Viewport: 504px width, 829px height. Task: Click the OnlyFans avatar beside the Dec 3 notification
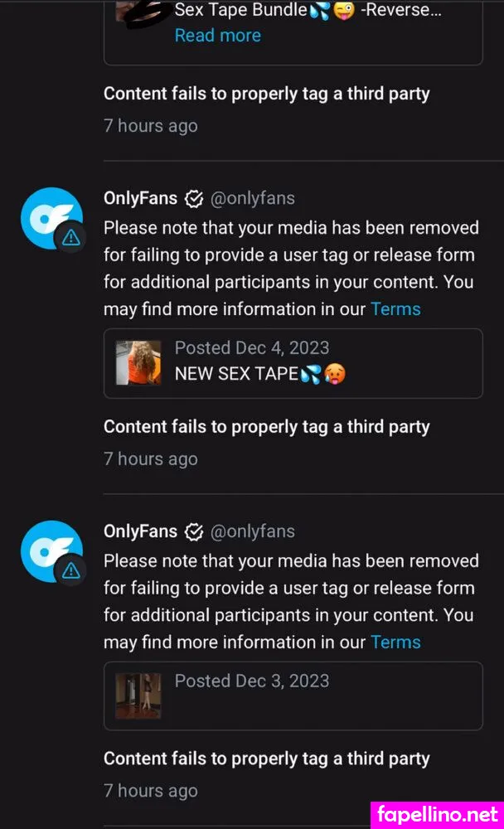[x=49, y=550]
